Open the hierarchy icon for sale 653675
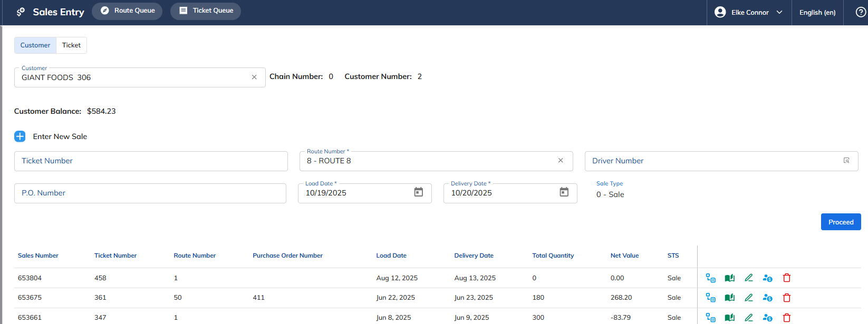The width and height of the screenshot is (868, 324). pyautogui.click(x=711, y=298)
